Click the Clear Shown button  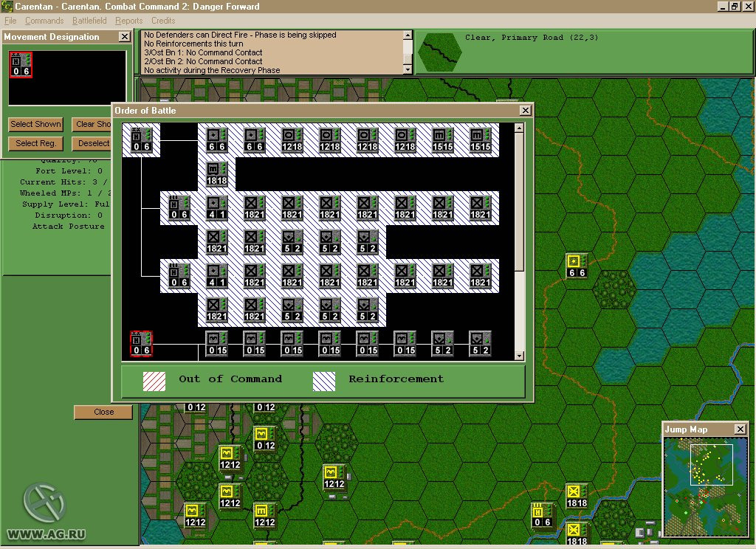click(92, 125)
